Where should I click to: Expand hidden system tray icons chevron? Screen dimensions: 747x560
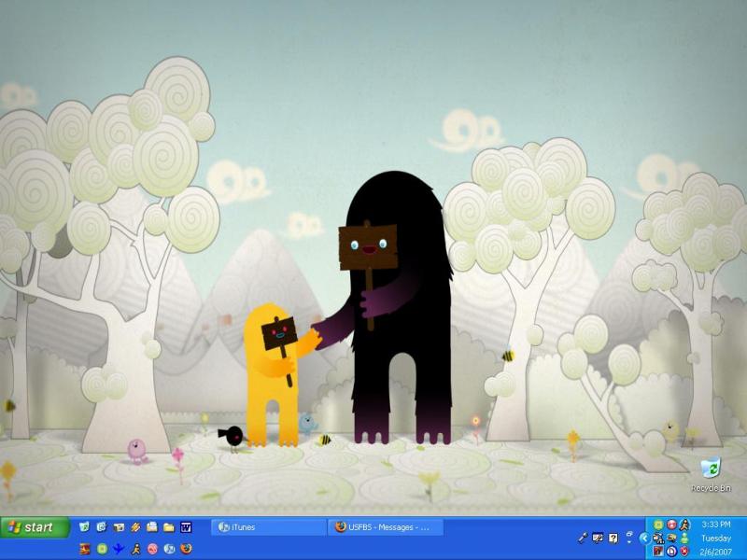click(x=643, y=538)
